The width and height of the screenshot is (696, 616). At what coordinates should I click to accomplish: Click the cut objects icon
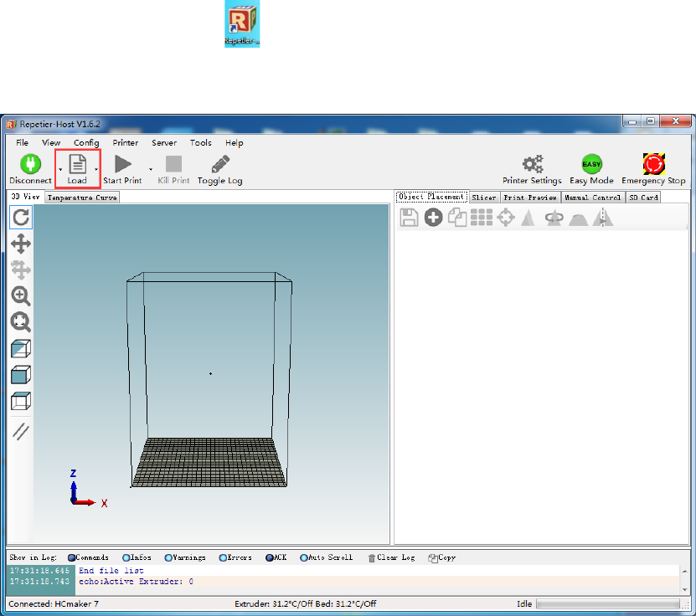pyautogui.click(x=579, y=219)
